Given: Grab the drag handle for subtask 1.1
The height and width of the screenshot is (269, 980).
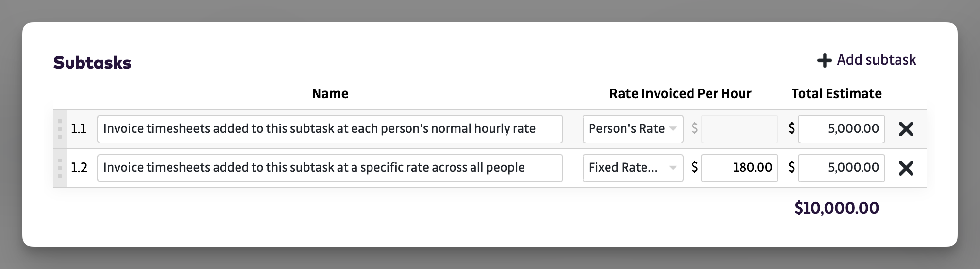Looking at the screenshot, I should [x=60, y=129].
